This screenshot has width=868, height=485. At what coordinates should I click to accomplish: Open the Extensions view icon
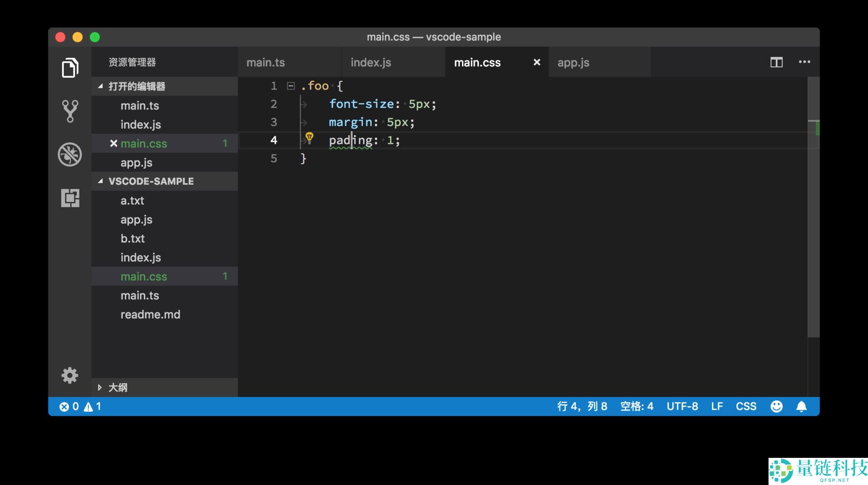point(70,198)
